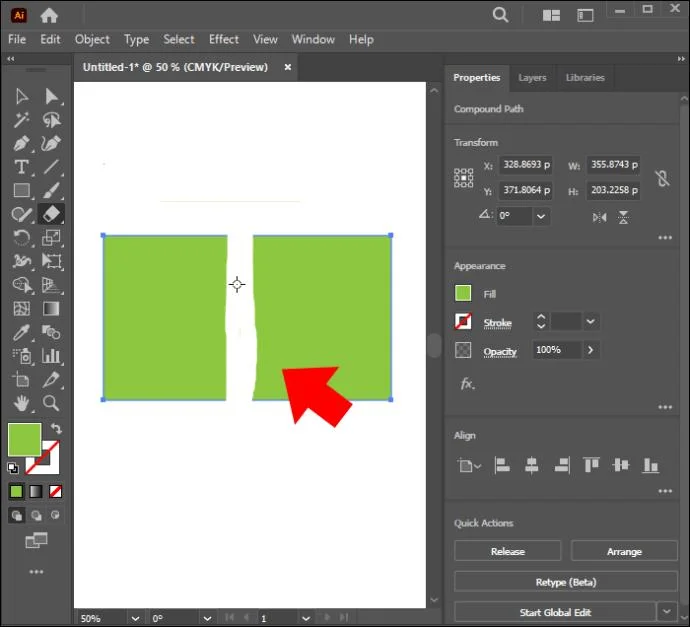Select the Rectangle tool

point(21,191)
